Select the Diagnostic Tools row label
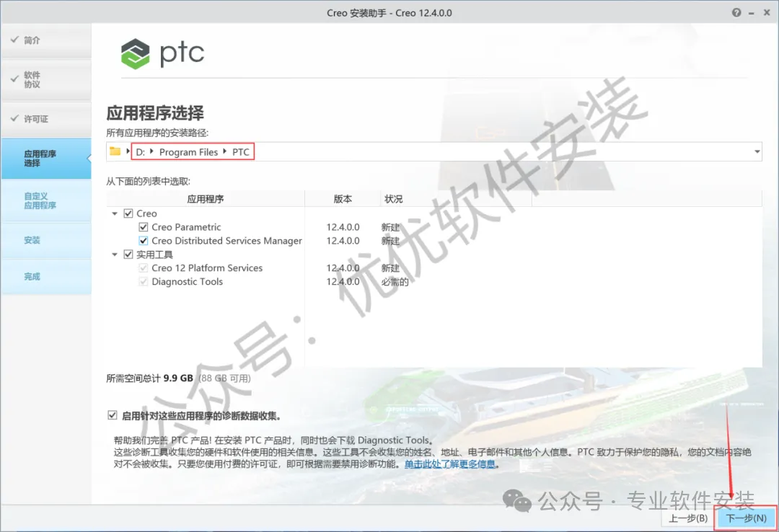This screenshot has height=532, width=779. click(188, 282)
